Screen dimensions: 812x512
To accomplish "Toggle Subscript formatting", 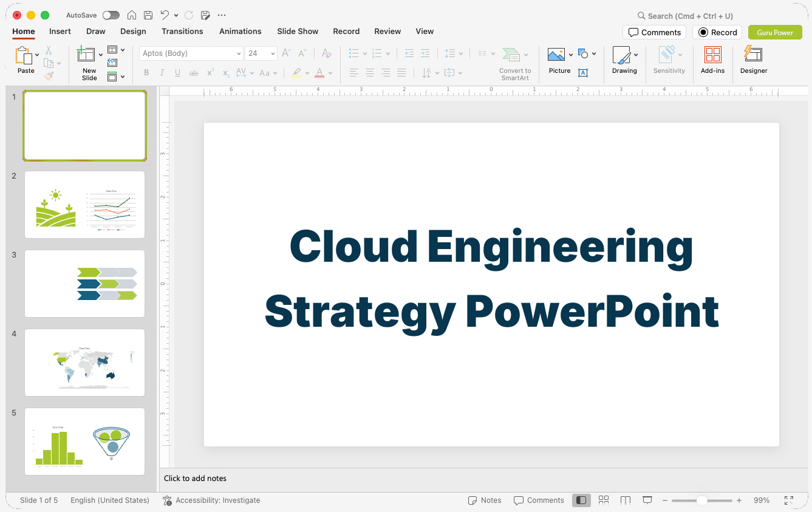I will (x=226, y=73).
